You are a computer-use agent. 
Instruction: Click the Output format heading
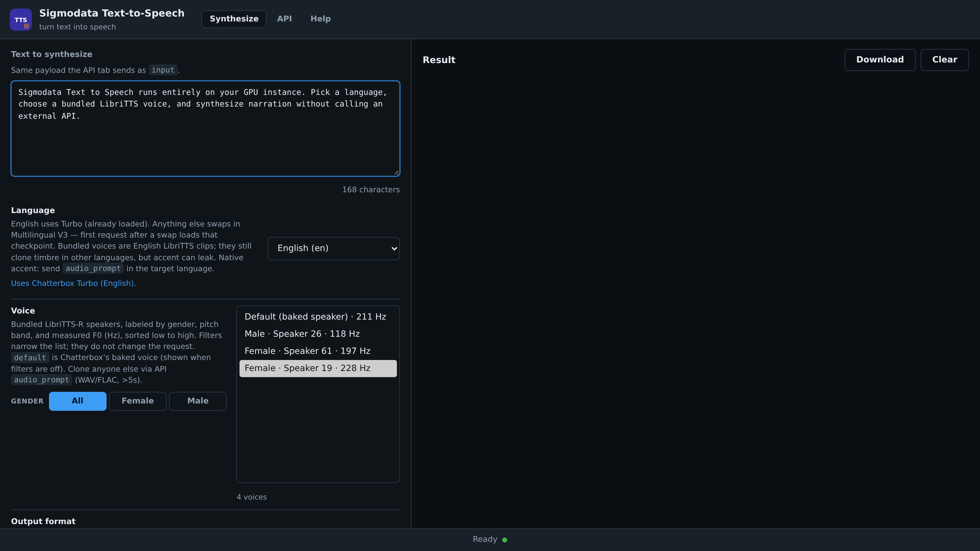coord(43,521)
